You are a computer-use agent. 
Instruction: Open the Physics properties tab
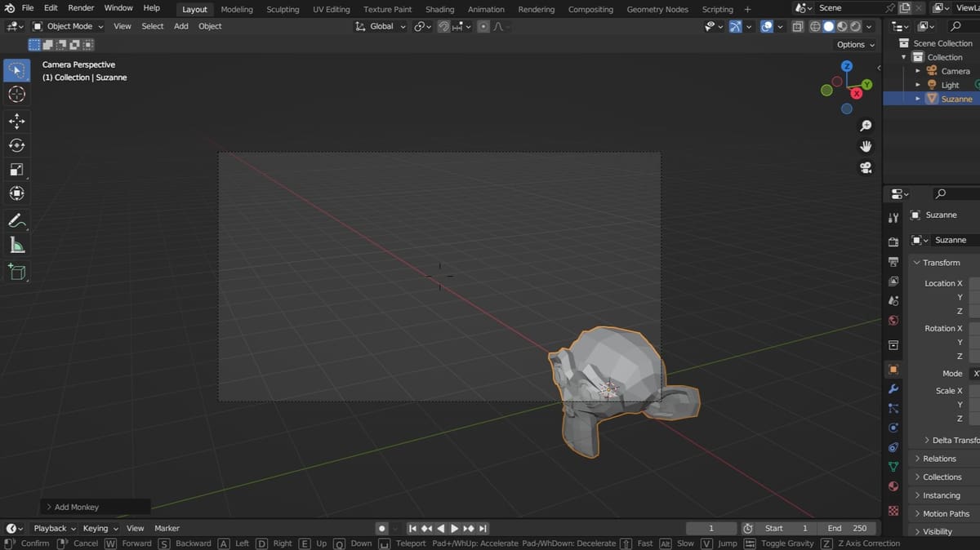(893, 428)
